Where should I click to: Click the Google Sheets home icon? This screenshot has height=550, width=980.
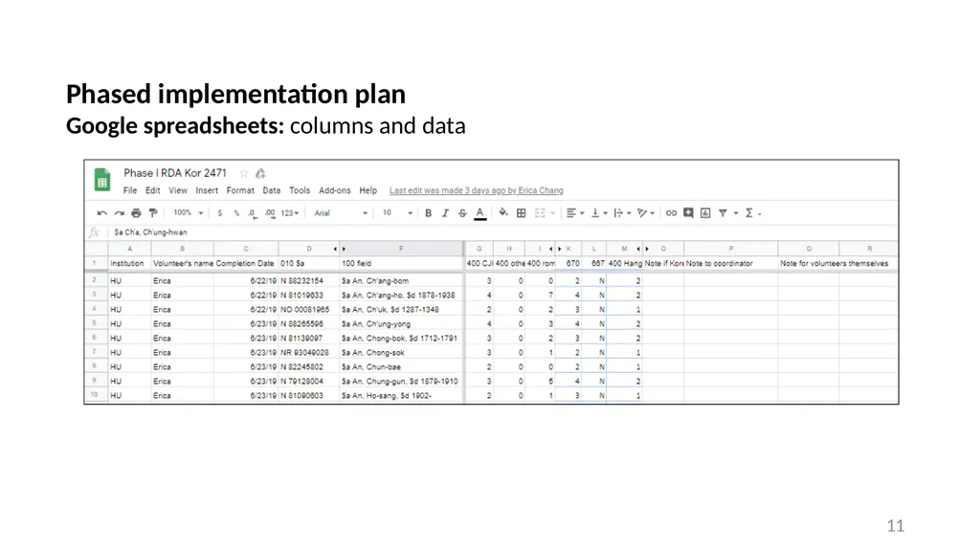[101, 180]
